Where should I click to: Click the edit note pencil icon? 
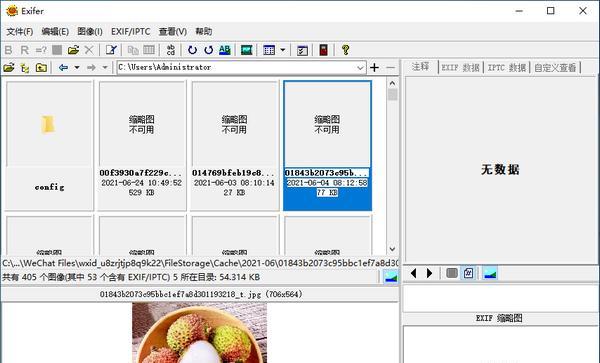coord(111,50)
